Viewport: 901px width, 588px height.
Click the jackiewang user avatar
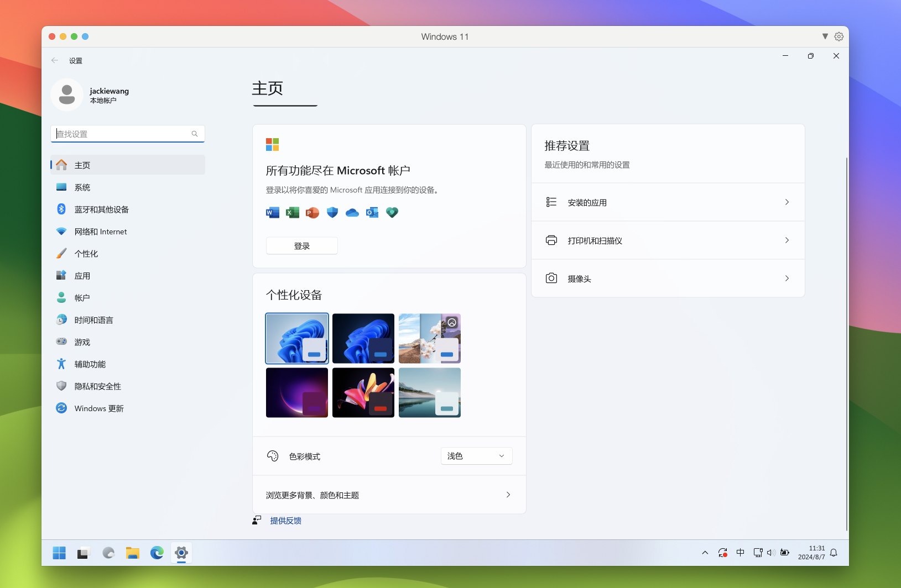67,95
